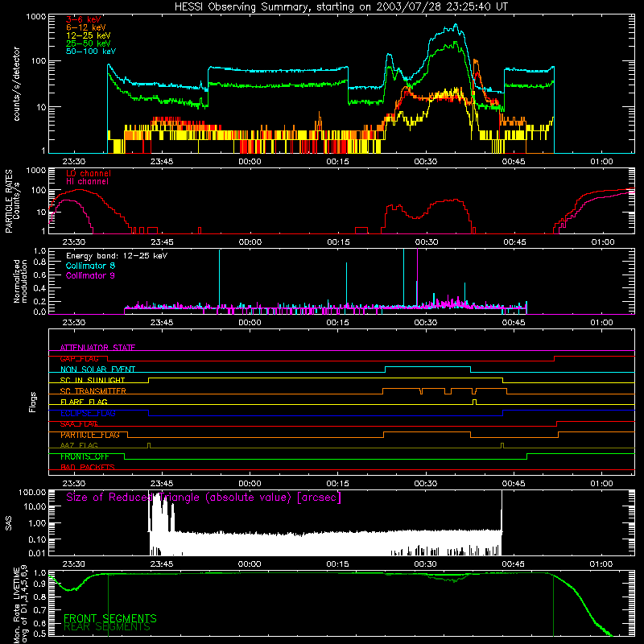Viewport: 644px width, 644px height.
Task: Click the 100.00 y-axis value in SAS panel
Action: (32, 492)
